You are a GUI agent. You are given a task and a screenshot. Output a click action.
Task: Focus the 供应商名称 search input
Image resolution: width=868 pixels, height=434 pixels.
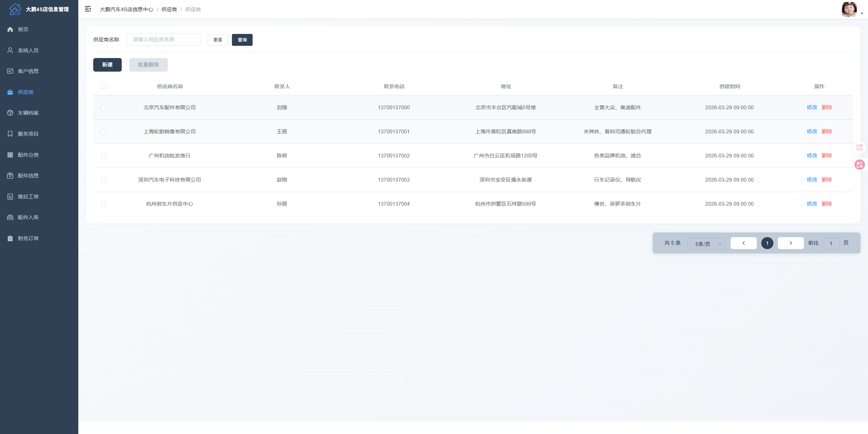click(x=164, y=40)
